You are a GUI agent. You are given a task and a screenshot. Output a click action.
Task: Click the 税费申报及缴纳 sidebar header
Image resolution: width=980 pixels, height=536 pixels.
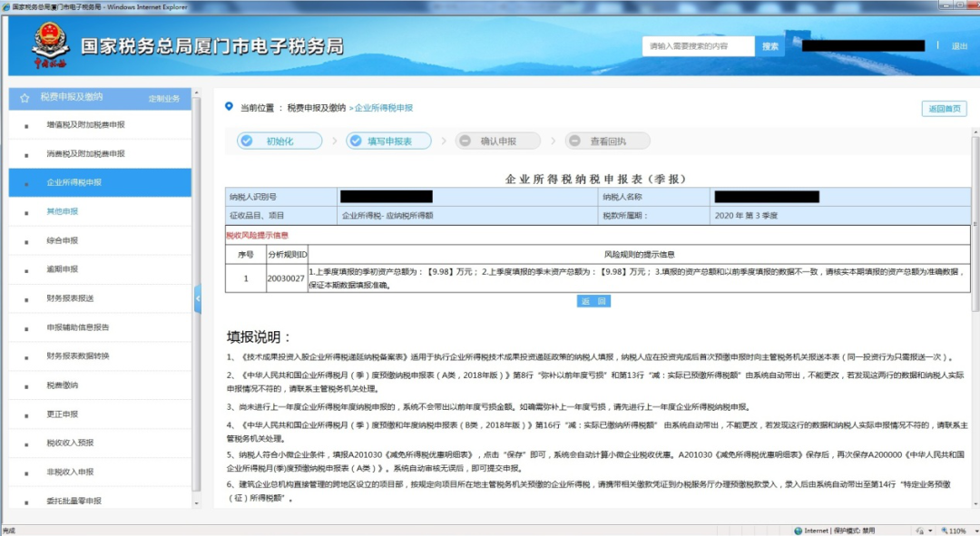[x=72, y=97]
